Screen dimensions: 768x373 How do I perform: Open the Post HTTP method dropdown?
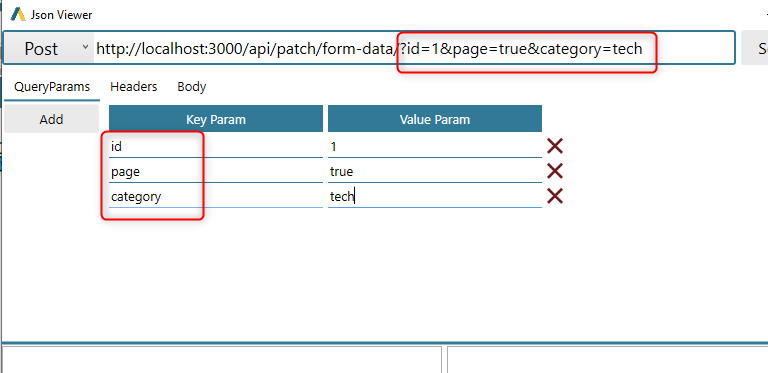click(x=49, y=48)
